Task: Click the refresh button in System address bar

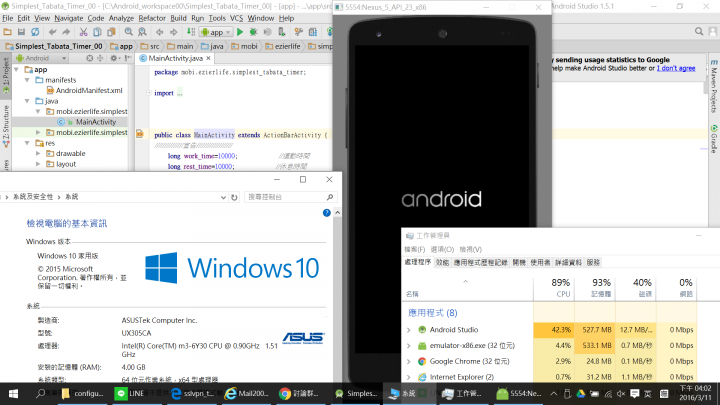Action: coord(234,197)
